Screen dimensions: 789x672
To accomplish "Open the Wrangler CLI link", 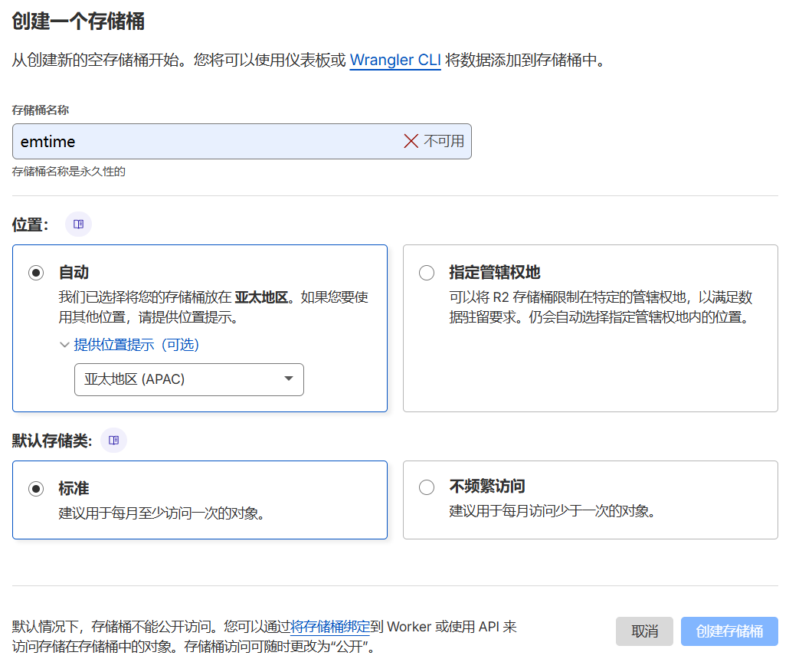I will (394, 61).
